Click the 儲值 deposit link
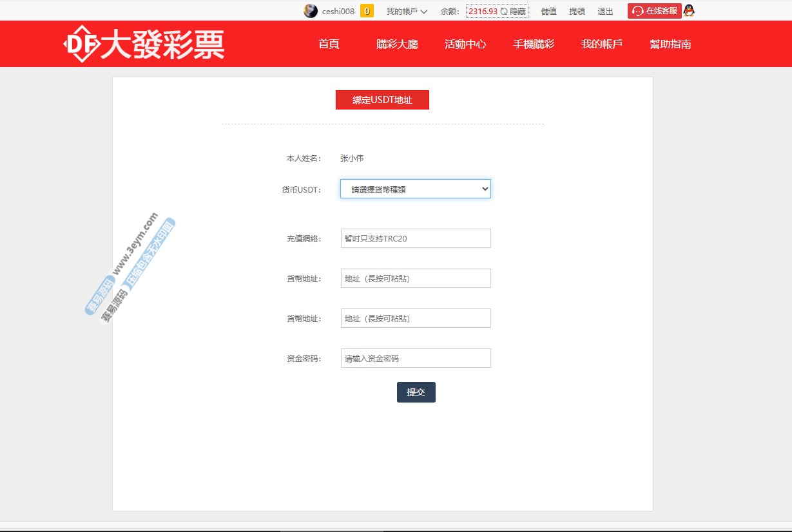This screenshot has height=532, width=792. (548, 11)
